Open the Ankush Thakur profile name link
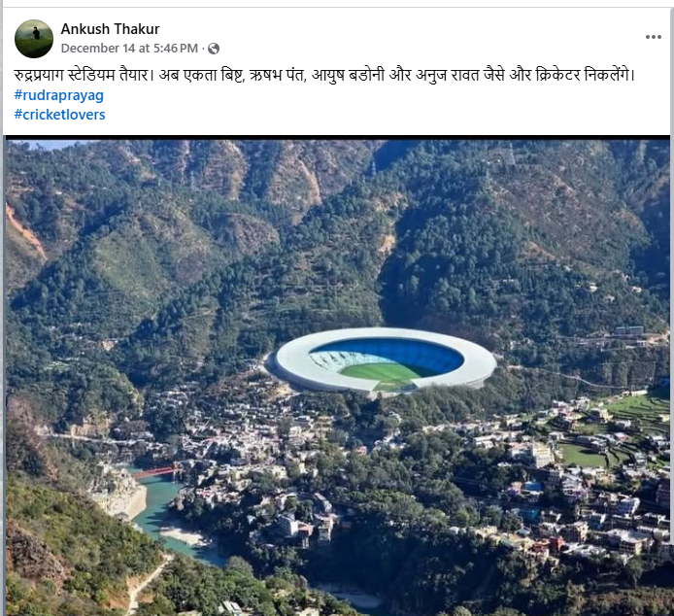 click(110, 29)
